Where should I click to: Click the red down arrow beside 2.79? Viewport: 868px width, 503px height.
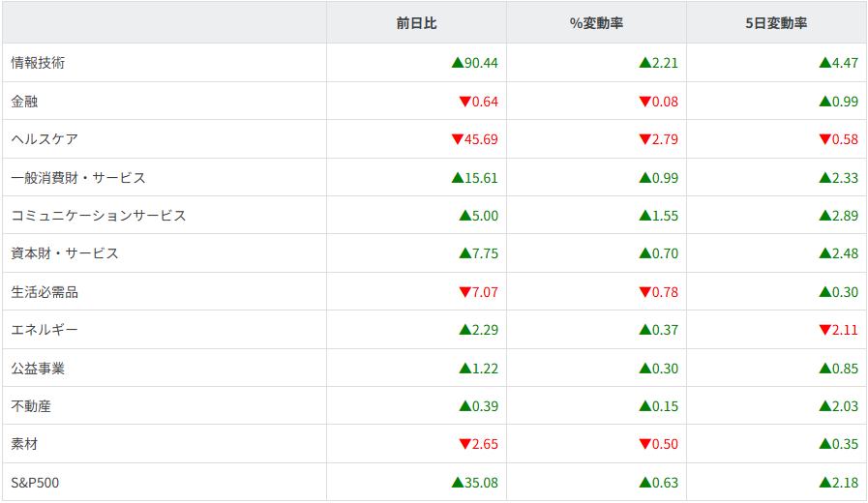click(645, 139)
